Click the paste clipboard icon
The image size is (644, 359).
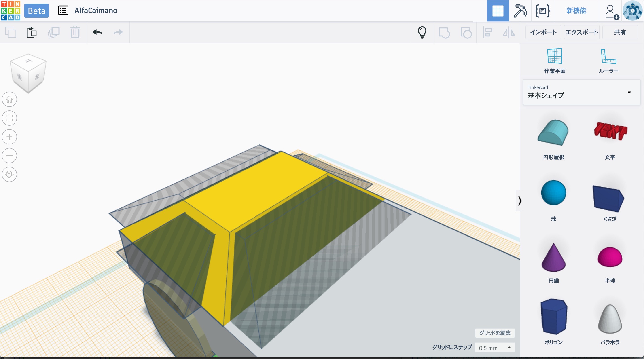click(32, 32)
